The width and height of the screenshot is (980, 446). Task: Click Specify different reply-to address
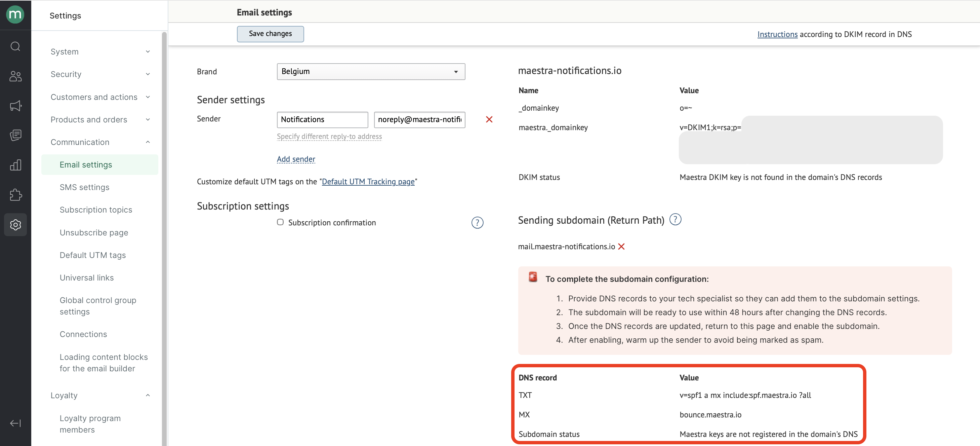click(x=329, y=136)
